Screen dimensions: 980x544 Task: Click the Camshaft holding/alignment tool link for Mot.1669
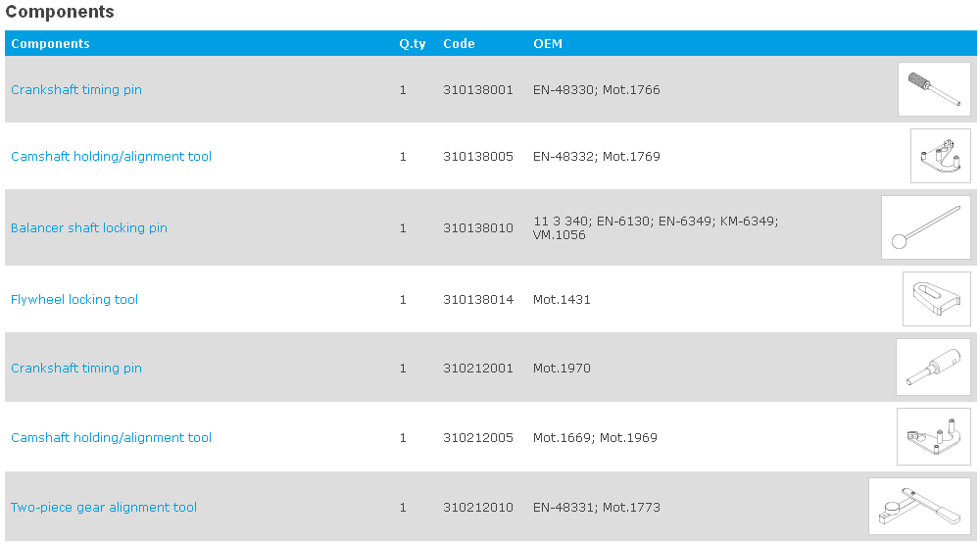tap(111, 438)
